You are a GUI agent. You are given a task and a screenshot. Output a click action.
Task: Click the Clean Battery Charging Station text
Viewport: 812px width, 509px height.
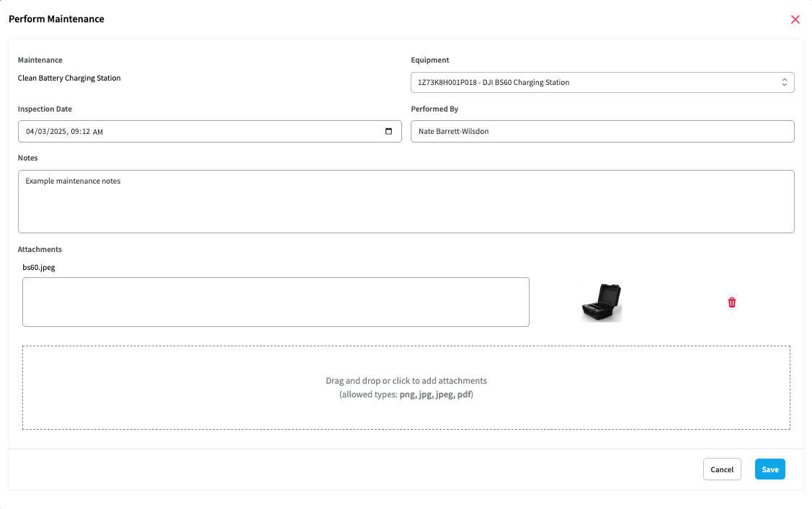point(69,78)
